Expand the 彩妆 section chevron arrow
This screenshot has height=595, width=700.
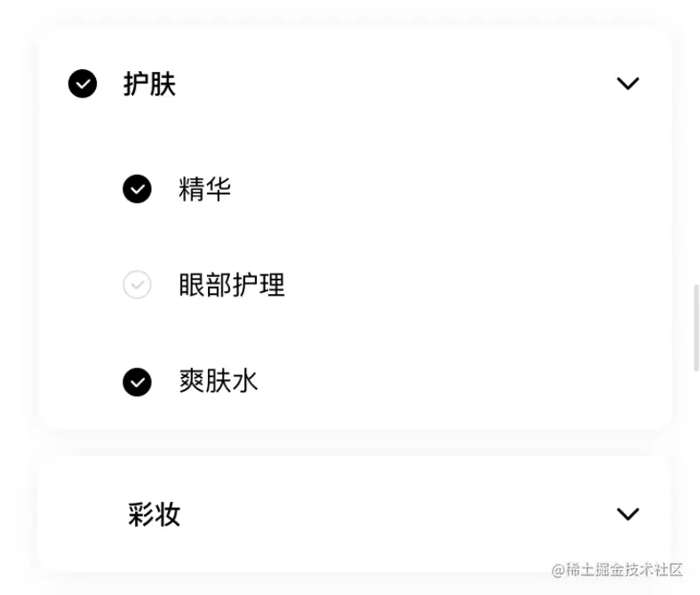[x=628, y=514]
